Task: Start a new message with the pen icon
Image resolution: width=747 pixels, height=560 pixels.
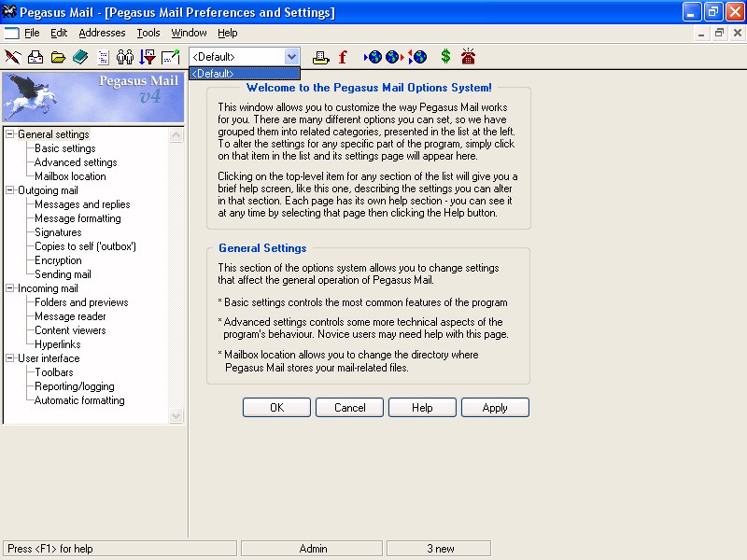Action: 13,57
